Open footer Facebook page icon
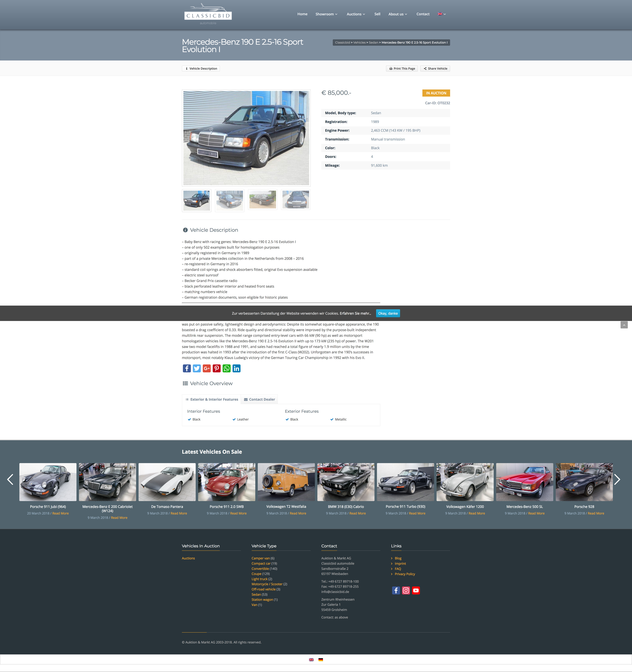 pos(396,591)
